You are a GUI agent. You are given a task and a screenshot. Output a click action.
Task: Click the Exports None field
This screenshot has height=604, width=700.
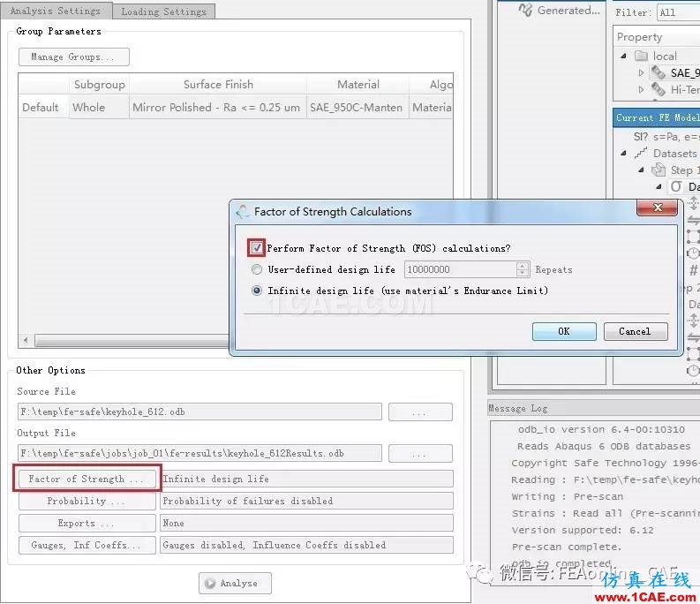pos(306,523)
